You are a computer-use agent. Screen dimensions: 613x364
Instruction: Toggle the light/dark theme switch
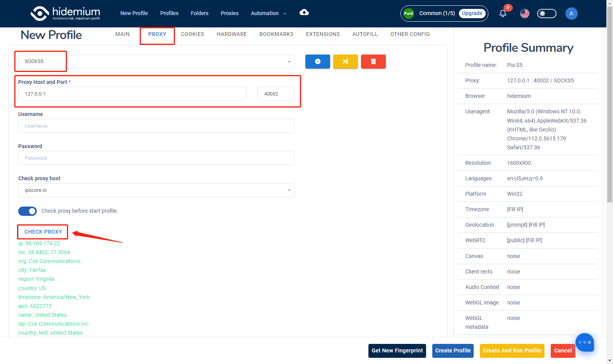pyautogui.click(x=546, y=14)
